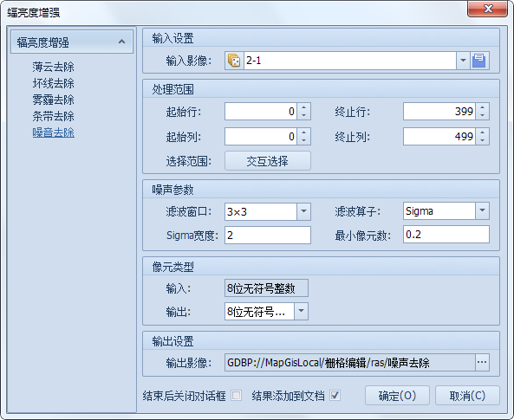Increase the 起始行 value with up arrow
The image size is (514, 420).
coord(304,107)
